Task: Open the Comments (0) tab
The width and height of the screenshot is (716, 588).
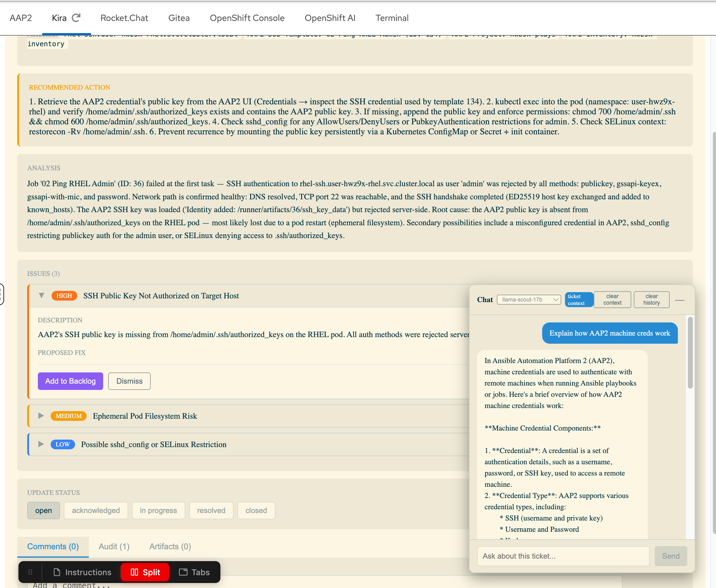Action: tap(53, 546)
